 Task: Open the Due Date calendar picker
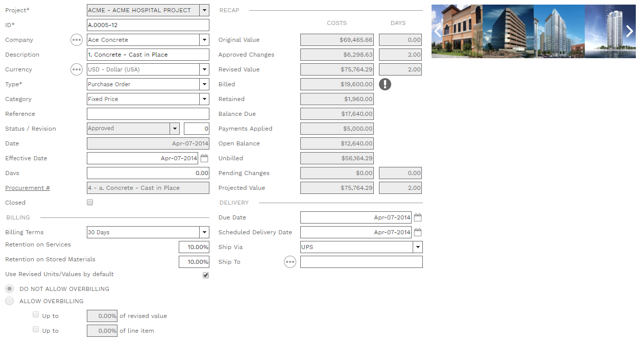[418, 217]
